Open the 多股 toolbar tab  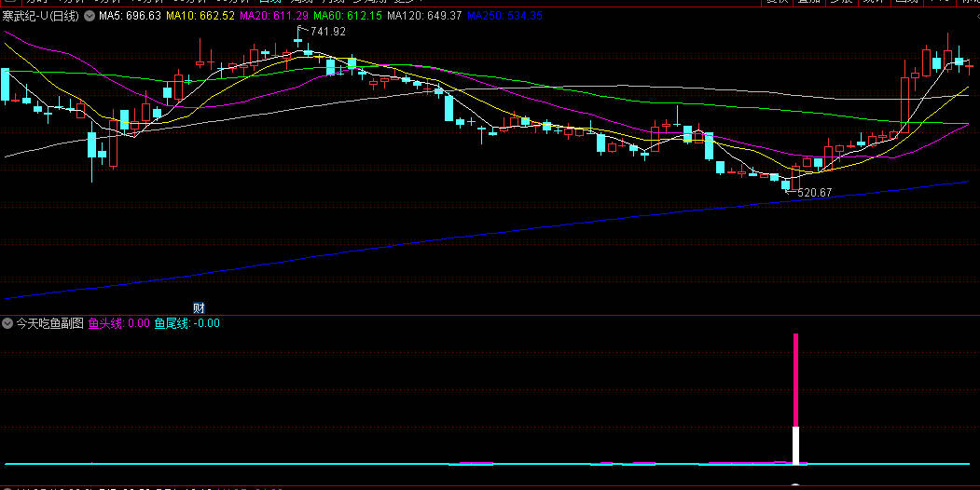click(x=843, y=3)
